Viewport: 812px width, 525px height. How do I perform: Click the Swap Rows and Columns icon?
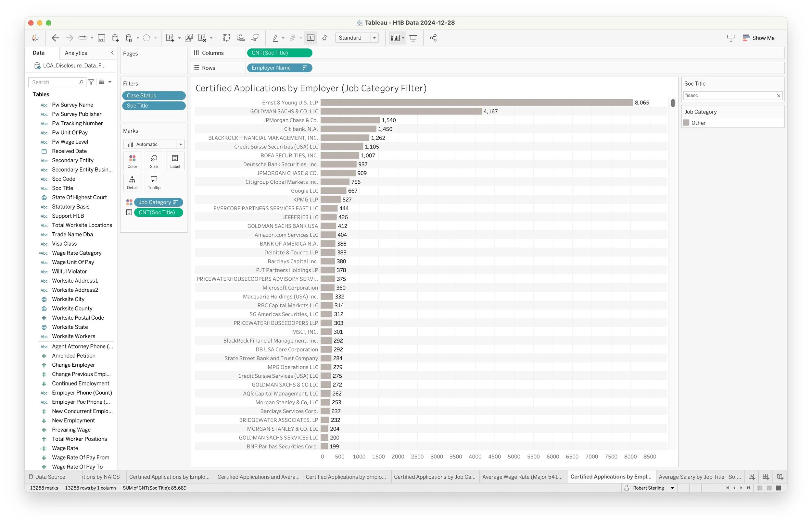(x=226, y=38)
